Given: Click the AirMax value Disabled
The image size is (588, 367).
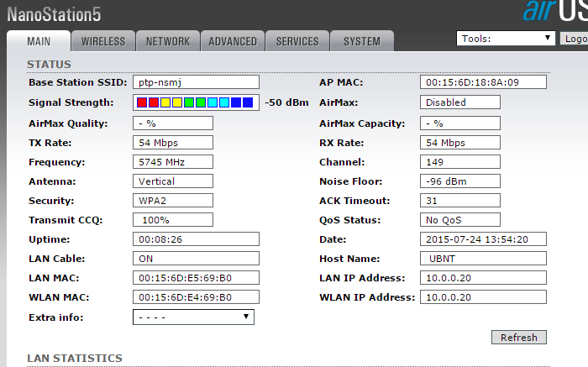Looking at the screenshot, I should (460, 102).
